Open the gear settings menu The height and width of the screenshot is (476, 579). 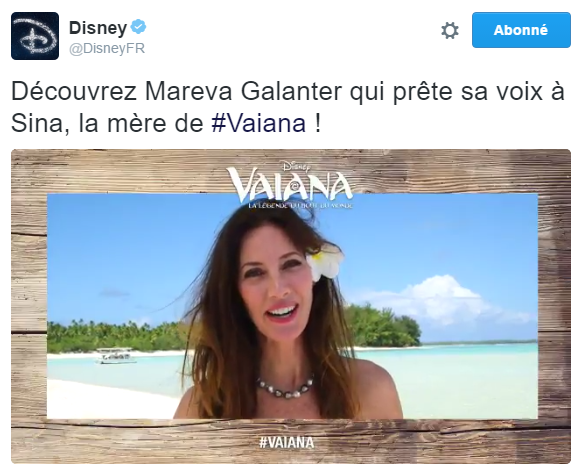pyautogui.click(x=450, y=30)
